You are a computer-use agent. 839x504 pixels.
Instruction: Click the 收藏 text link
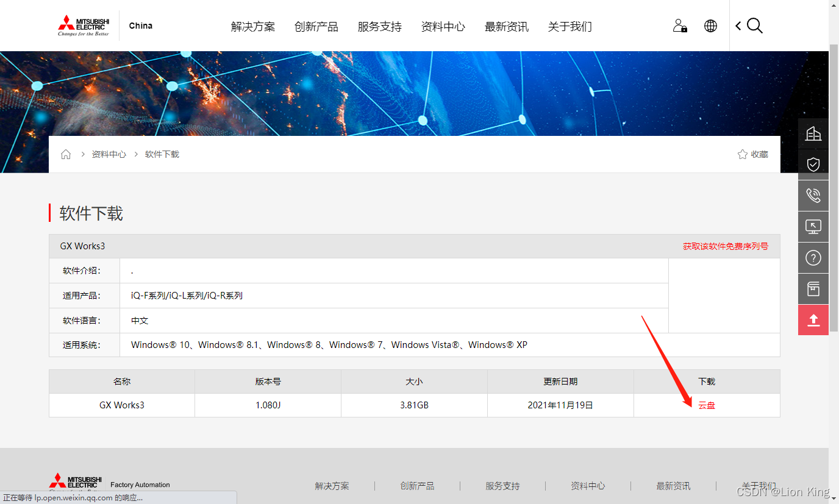(760, 154)
